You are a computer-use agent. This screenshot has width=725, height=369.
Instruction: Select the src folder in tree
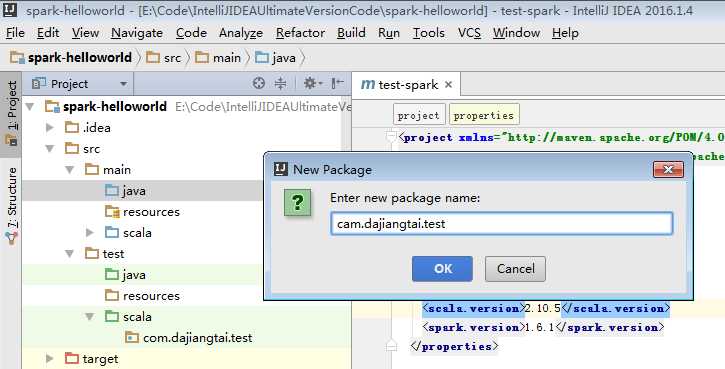click(x=83, y=149)
